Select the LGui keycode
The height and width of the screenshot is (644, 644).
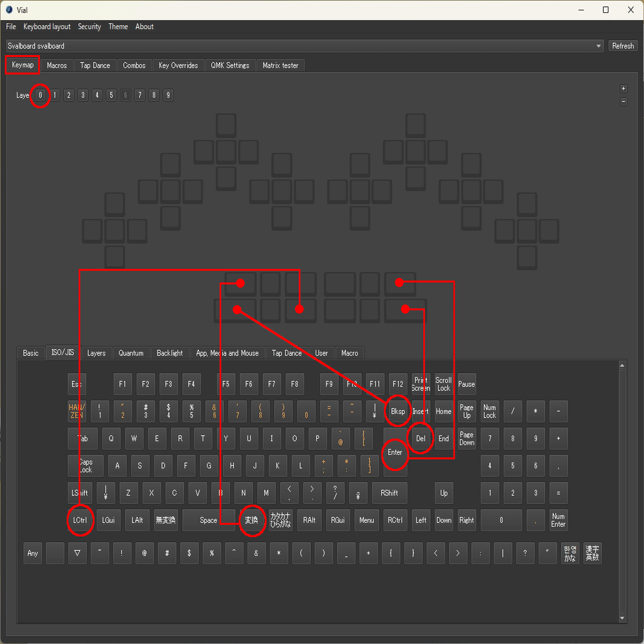(108, 520)
